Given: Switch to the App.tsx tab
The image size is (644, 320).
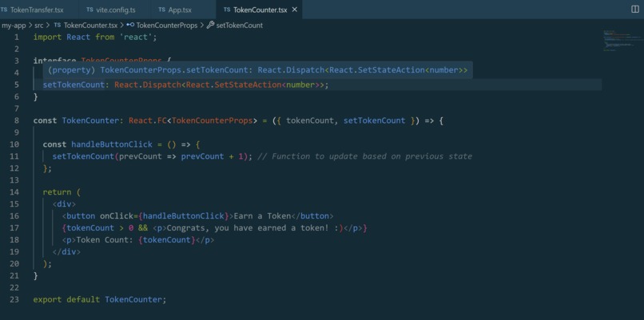Looking at the screenshot, I should (x=179, y=10).
